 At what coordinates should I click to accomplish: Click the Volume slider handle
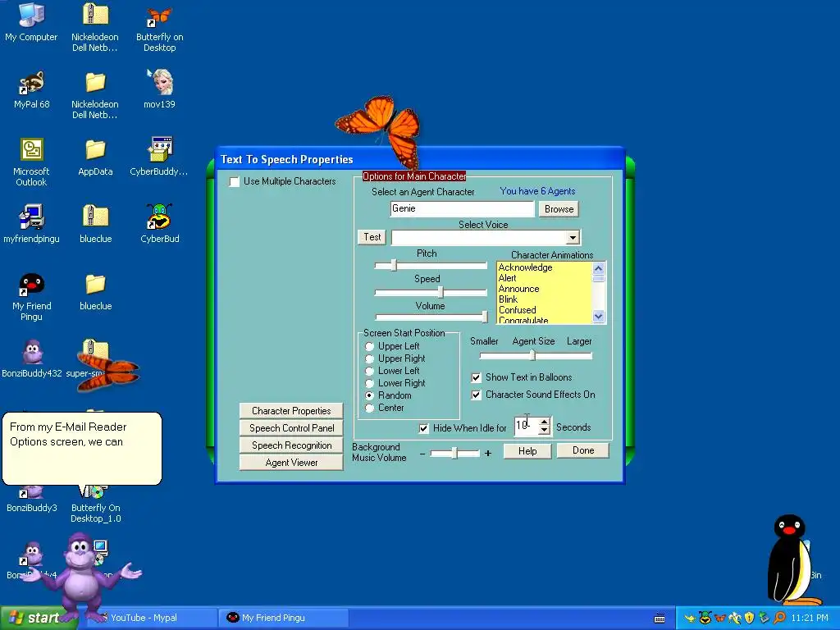485,317
